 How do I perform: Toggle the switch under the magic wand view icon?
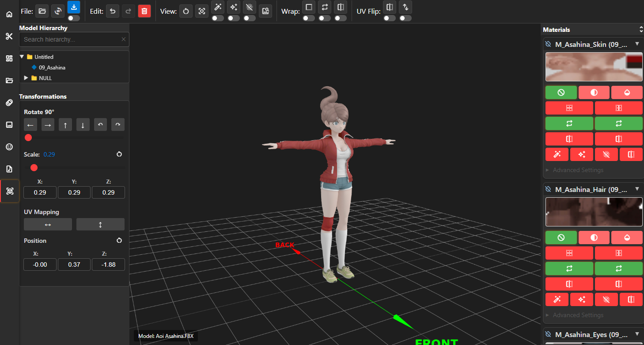tap(218, 18)
